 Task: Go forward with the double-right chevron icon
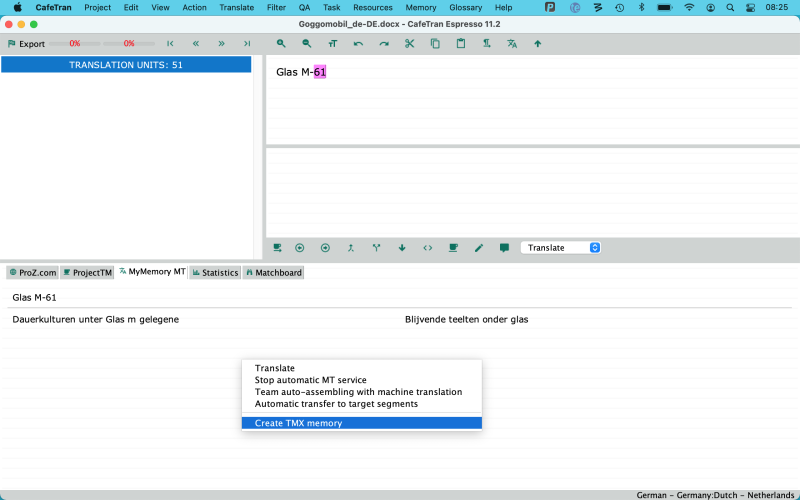tap(221, 44)
